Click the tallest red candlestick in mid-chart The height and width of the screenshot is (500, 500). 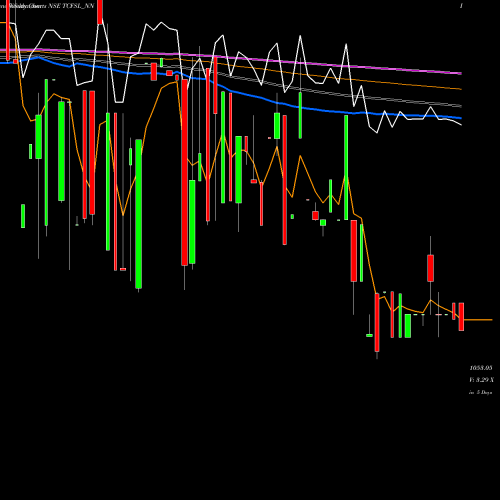point(184,172)
